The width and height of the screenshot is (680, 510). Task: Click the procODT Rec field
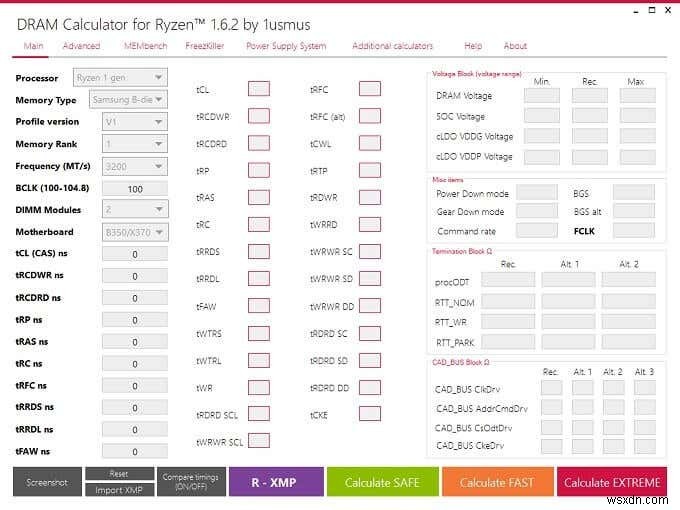coord(508,280)
